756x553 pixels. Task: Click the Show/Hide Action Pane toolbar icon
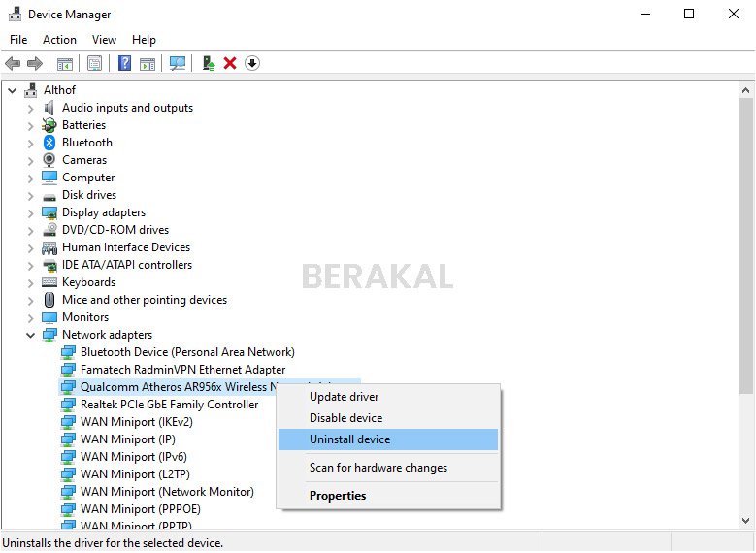click(148, 63)
